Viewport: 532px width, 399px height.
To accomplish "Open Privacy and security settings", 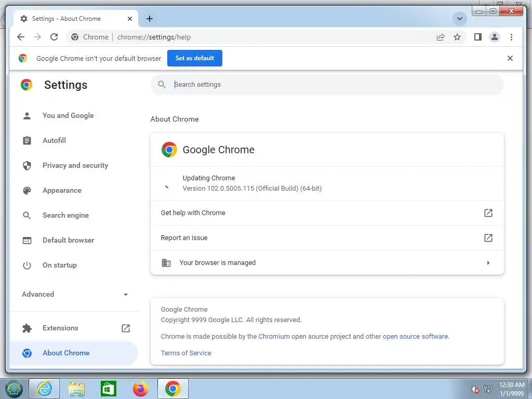I will [75, 166].
